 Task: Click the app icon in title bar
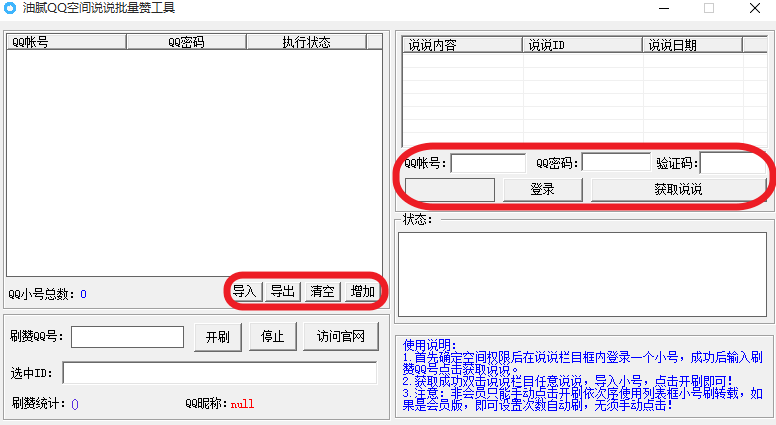coord(10,8)
